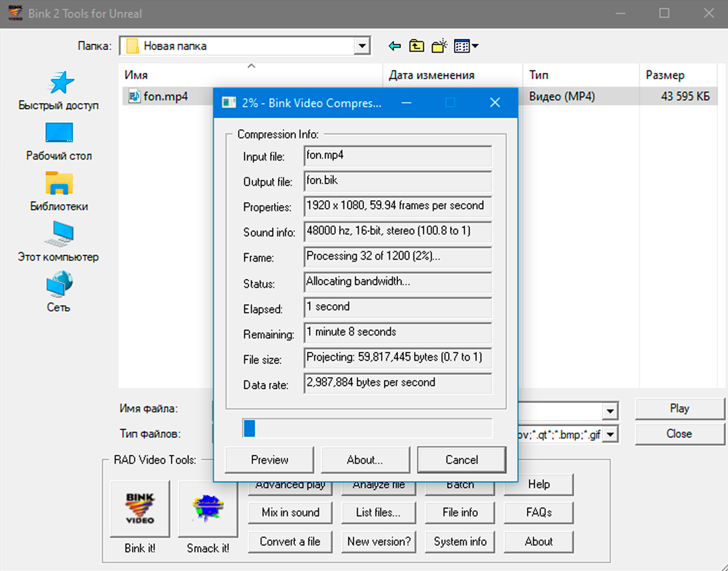Cancel the Bink compression
The image size is (728, 571).
pos(461,460)
